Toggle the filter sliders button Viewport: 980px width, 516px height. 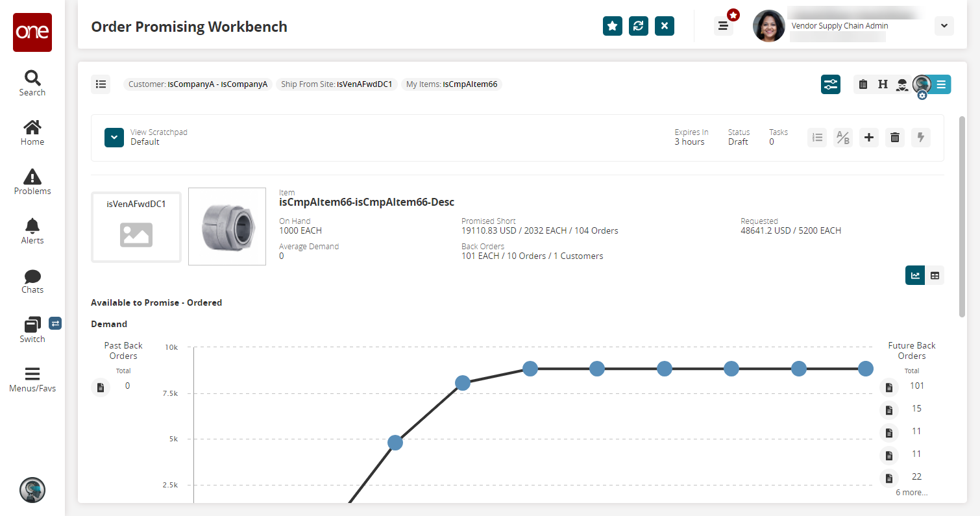point(831,84)
